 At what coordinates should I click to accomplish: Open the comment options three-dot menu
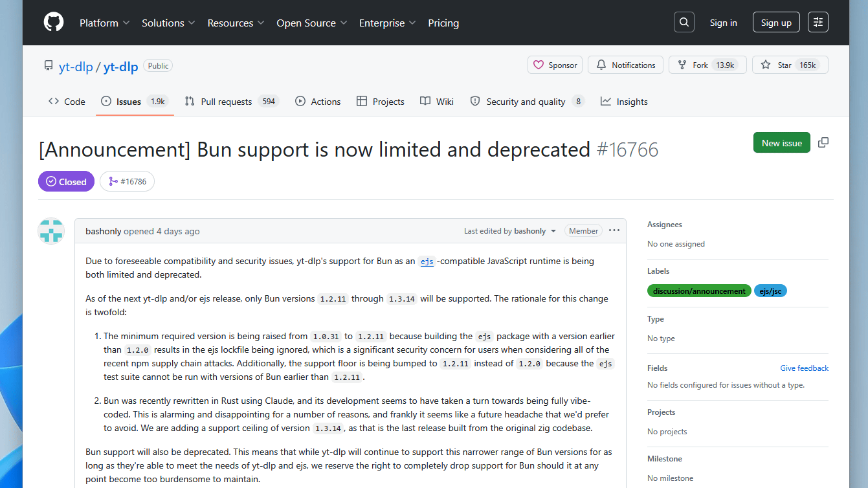614,230
